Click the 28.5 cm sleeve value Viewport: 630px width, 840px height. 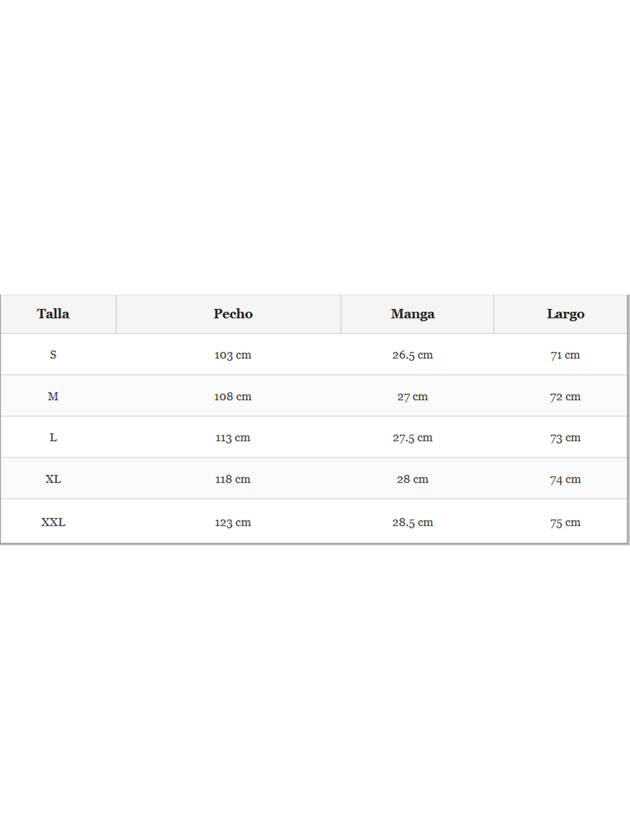pyautogui.click(x=413, y=522)
